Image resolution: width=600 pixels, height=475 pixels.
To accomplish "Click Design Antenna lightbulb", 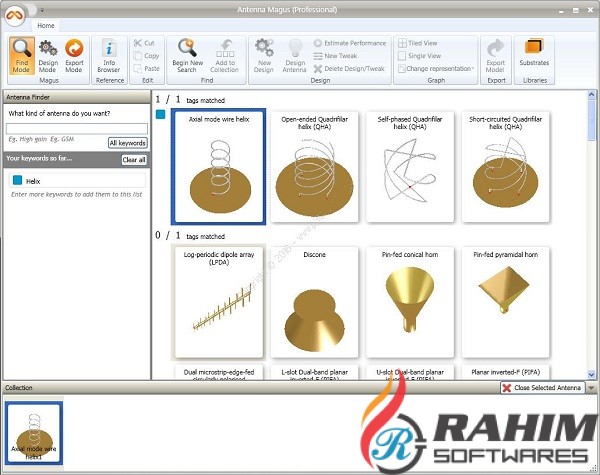I will [x=294, y=56].
